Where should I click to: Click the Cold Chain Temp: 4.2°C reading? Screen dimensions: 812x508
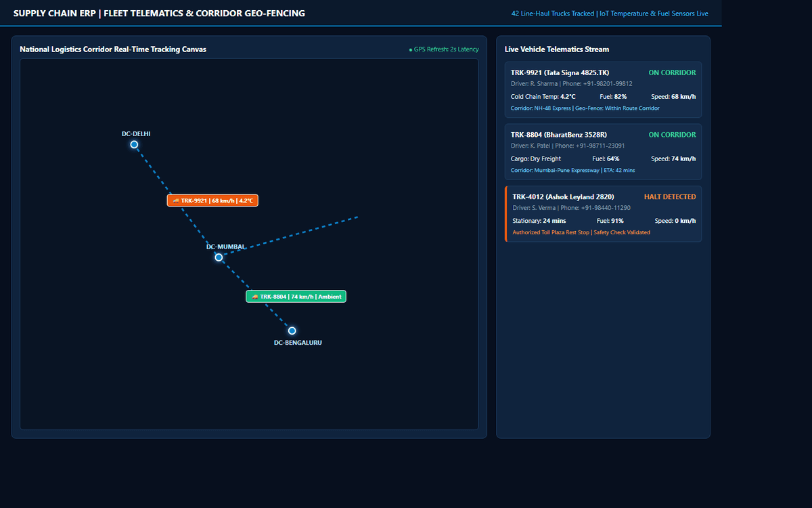coord(543,97)
